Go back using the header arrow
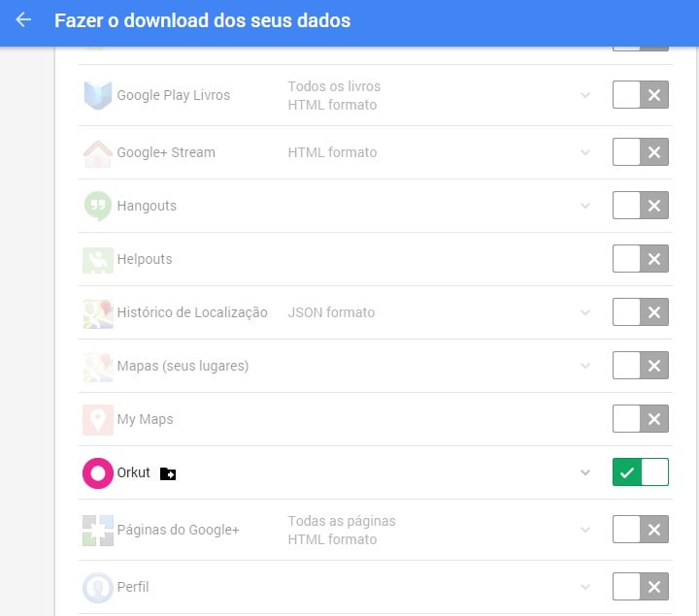 [23, 20]
